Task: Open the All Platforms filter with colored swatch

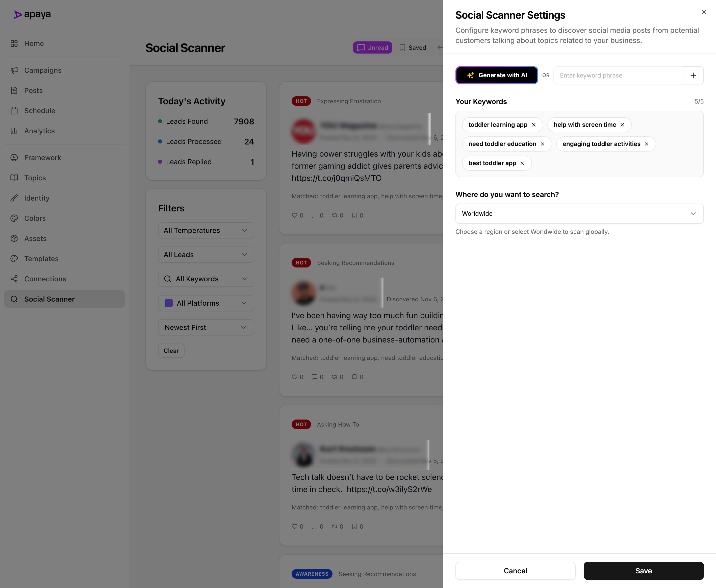Action: [x=206, y=303]
